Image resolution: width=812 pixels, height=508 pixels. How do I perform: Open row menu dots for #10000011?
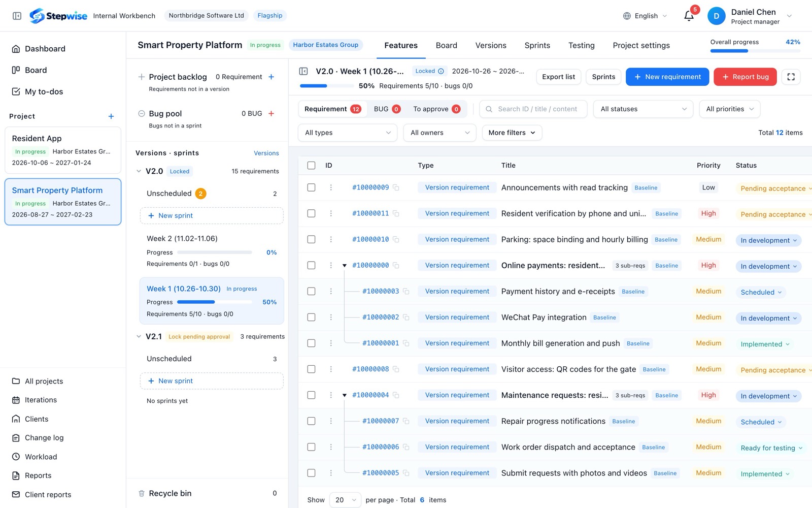[x=331, y=213]
